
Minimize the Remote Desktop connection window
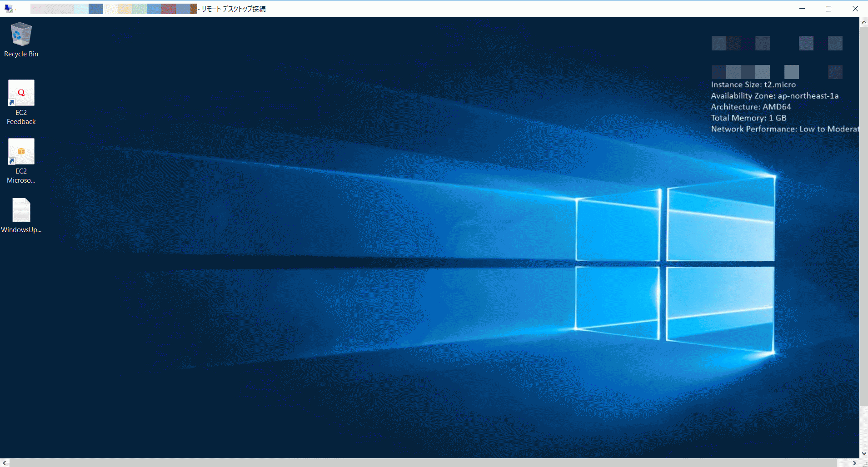point(802,9)
